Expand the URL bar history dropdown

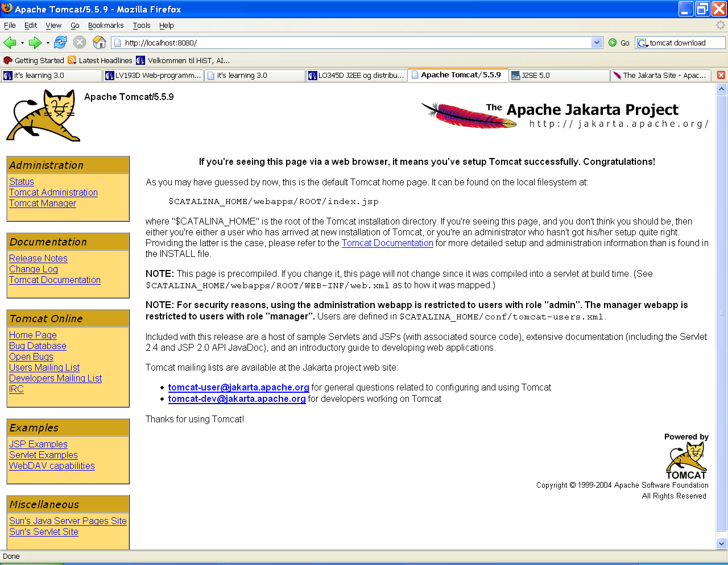click(597, 43)
